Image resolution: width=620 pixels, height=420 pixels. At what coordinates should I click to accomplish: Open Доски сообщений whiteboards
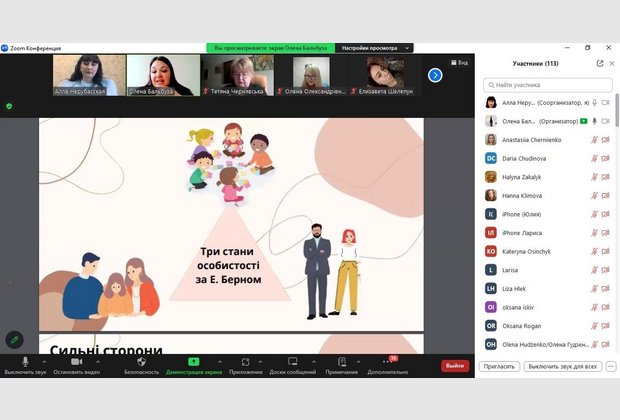pyautogui.click(x=292, y=361)
